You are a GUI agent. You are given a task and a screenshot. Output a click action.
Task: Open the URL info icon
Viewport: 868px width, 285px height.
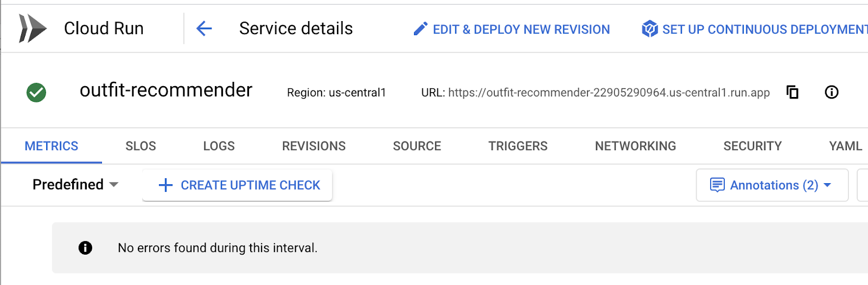pyautogui.click(x=831, y=93)
